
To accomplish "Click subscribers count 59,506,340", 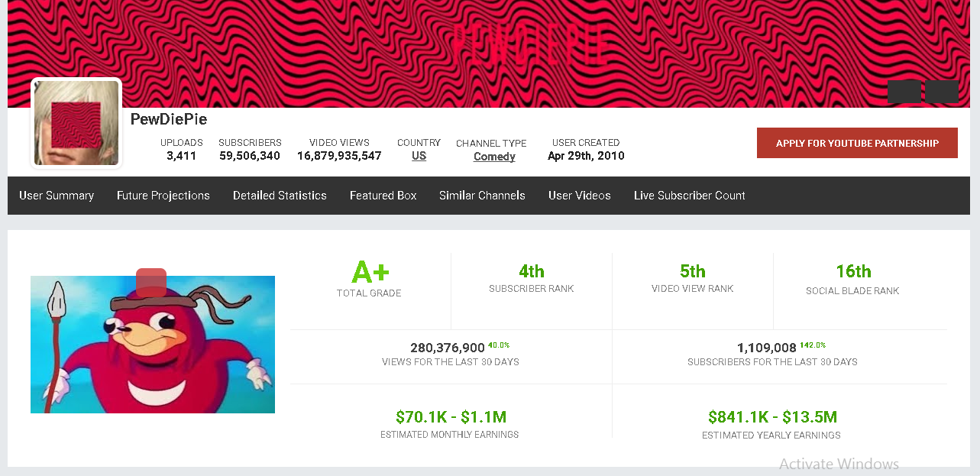I will pos(250,156).
